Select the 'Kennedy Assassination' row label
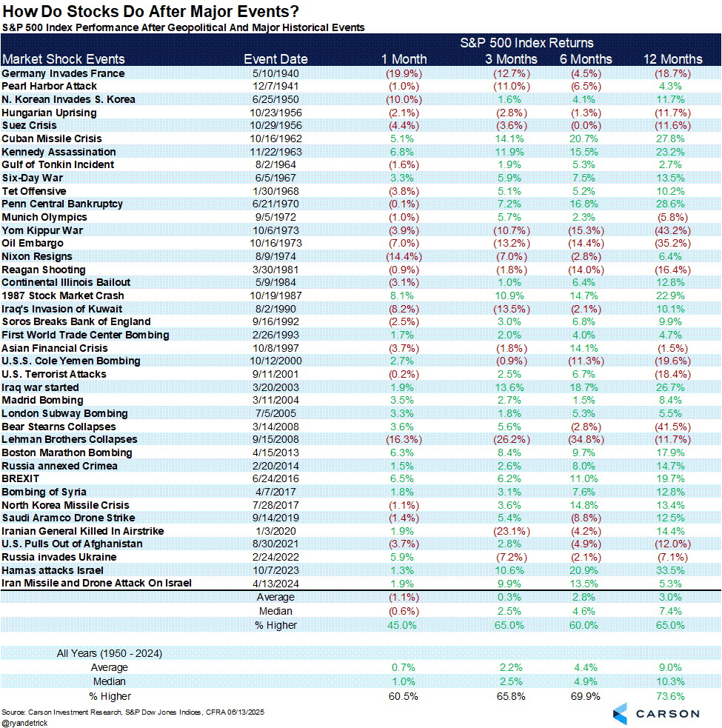The width and height of the screenshot is (722, 728). point(59,152)
